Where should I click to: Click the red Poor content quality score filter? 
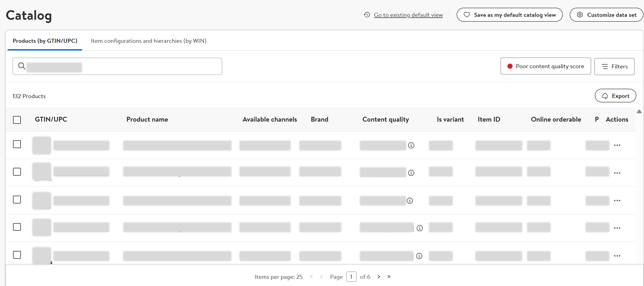[546, 66]
